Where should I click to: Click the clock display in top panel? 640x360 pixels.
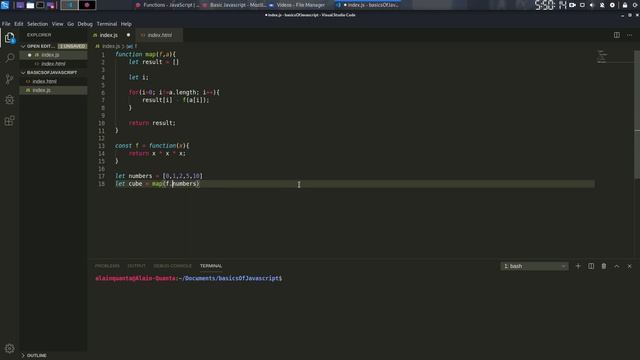551,5
